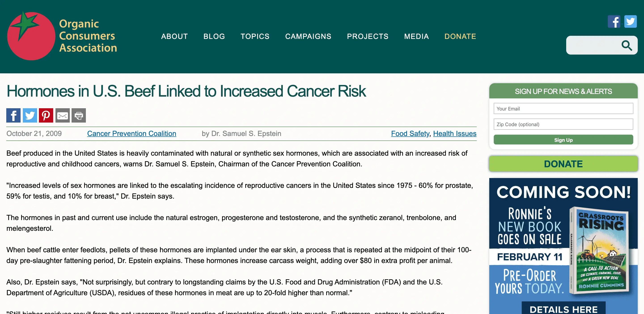Click the large green DONATE button

(x=563, y=164)
